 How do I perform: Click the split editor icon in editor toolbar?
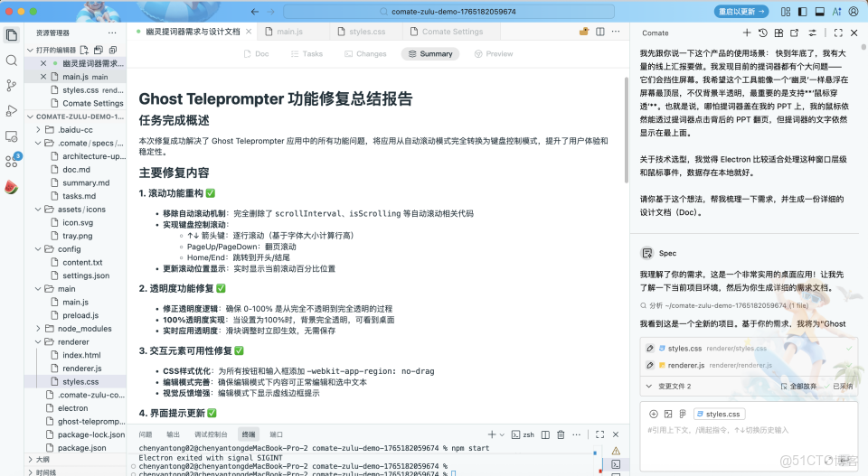click(x=600, y=32)
